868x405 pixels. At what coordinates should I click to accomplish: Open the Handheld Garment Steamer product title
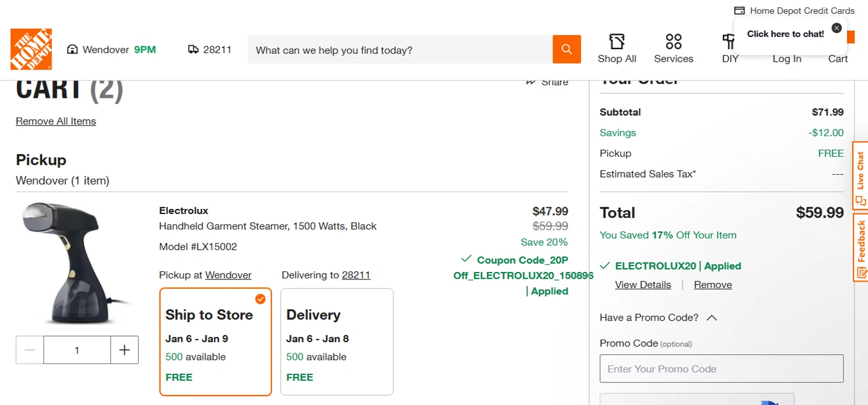(x=268, y=226)
